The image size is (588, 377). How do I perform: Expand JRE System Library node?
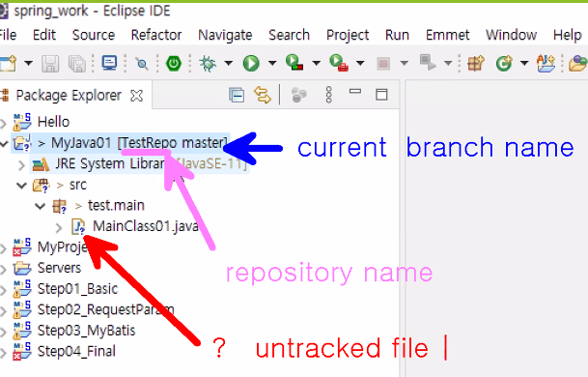[21, 165]
